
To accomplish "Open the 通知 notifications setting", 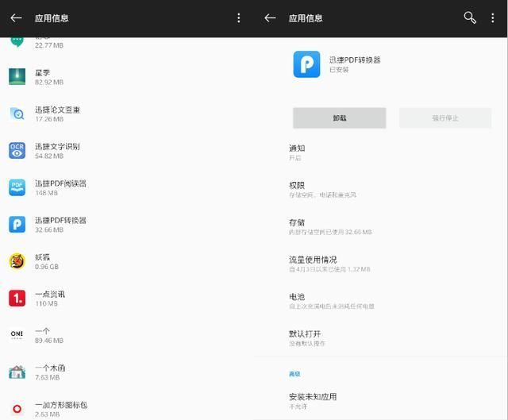I will pyautogui.click(x=381, y=152).
